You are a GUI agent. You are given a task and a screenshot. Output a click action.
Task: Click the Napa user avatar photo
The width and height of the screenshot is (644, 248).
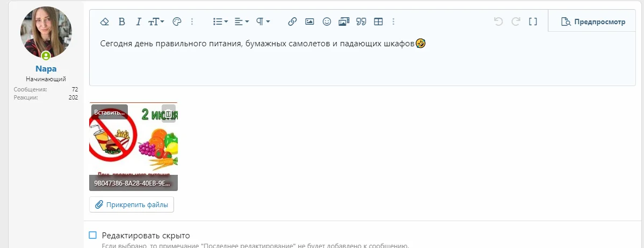pyautogui.click(x=46, y=32)
